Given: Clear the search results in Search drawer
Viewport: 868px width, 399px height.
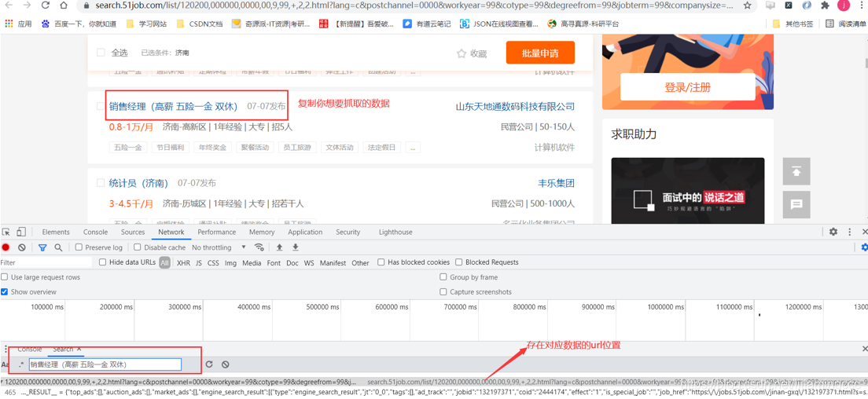Looking at the screenshot, I should (226, 364).
